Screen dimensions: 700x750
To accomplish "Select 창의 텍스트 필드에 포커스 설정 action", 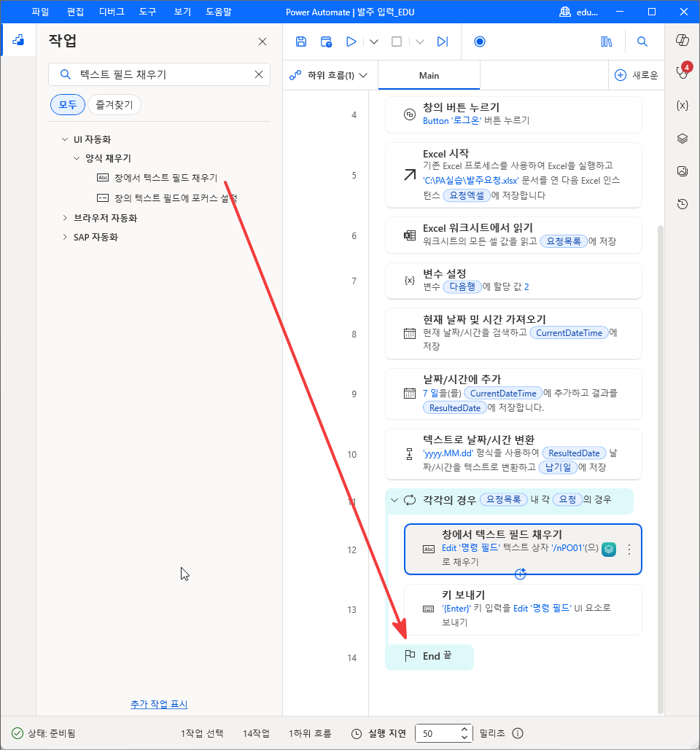I will pos(168,198).
